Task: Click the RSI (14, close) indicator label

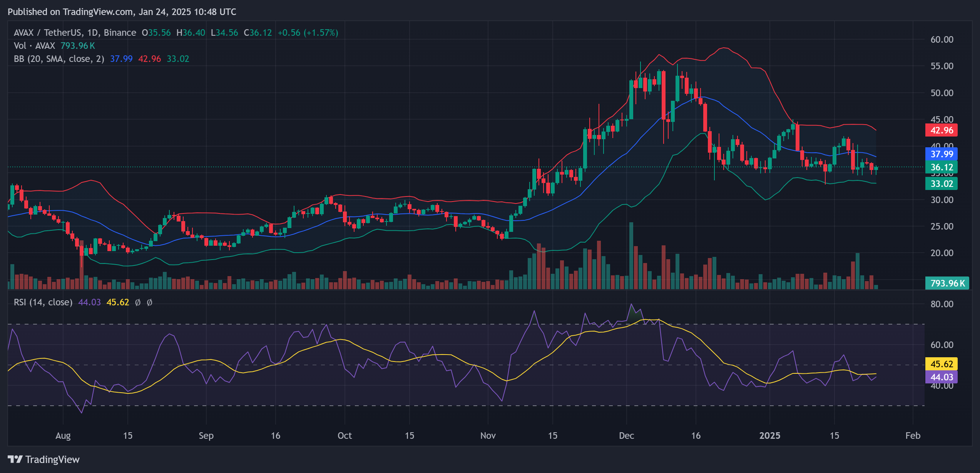Action: [x=43, y=302]
